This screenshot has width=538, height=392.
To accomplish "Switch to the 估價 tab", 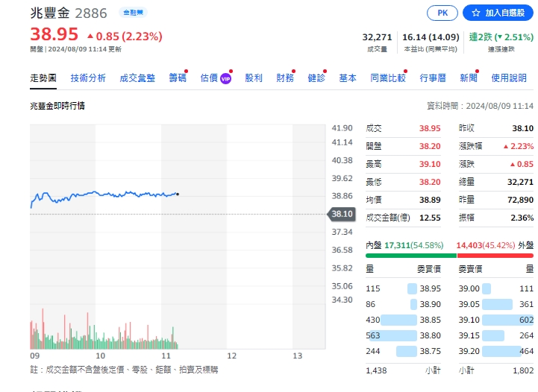I will [x=209, y=78].
